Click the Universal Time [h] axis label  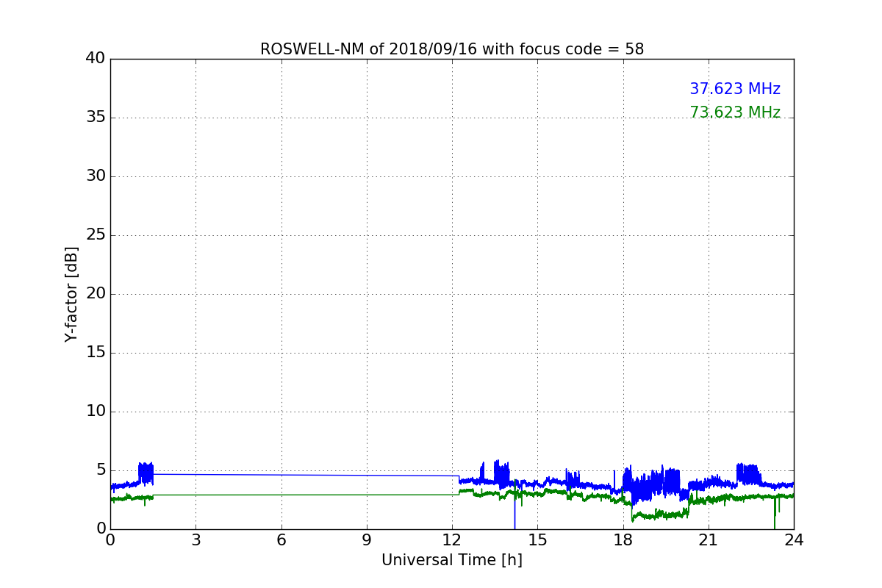click(x=452, y=560)
